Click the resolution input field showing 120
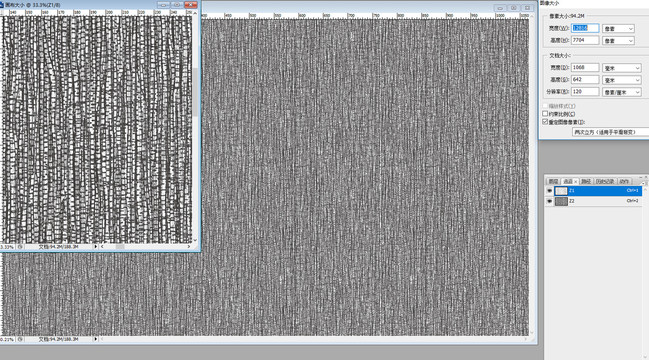The height and width of the screenshot is (360, 649). coord(585,91)
